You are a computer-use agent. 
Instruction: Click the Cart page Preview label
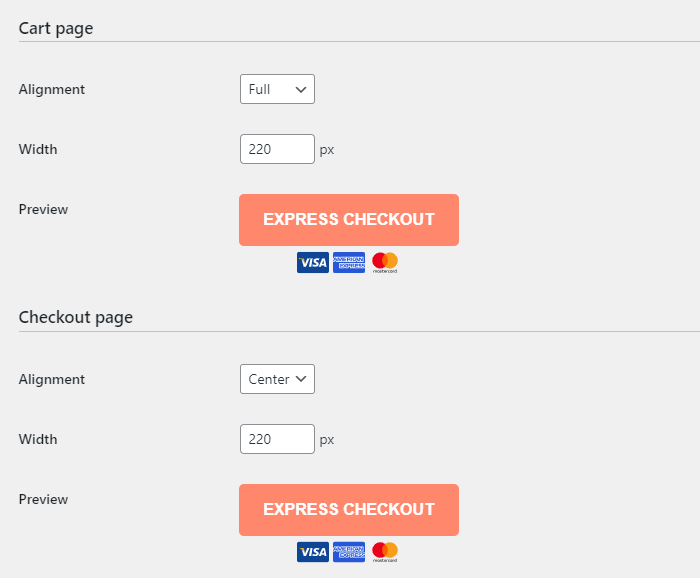[43, 209]
